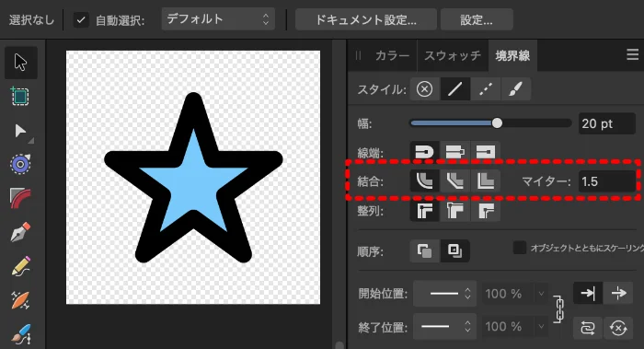Click the 設定... button
The image size is (644, 349).
click(477, 19)
